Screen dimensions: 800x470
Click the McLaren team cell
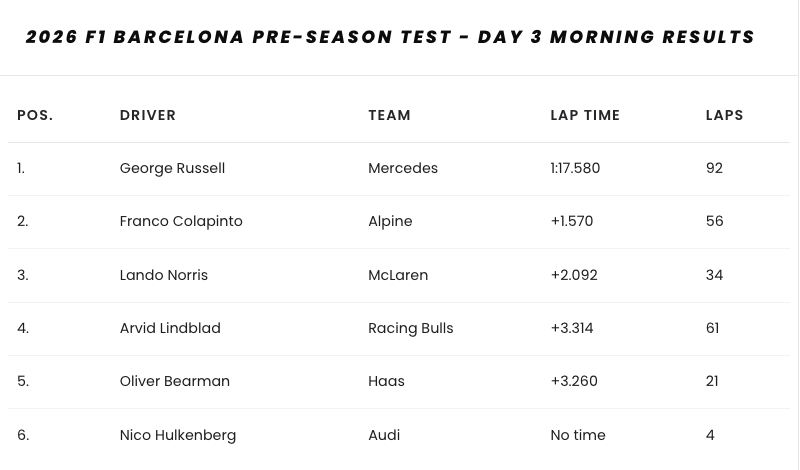[x=398, y=275]
